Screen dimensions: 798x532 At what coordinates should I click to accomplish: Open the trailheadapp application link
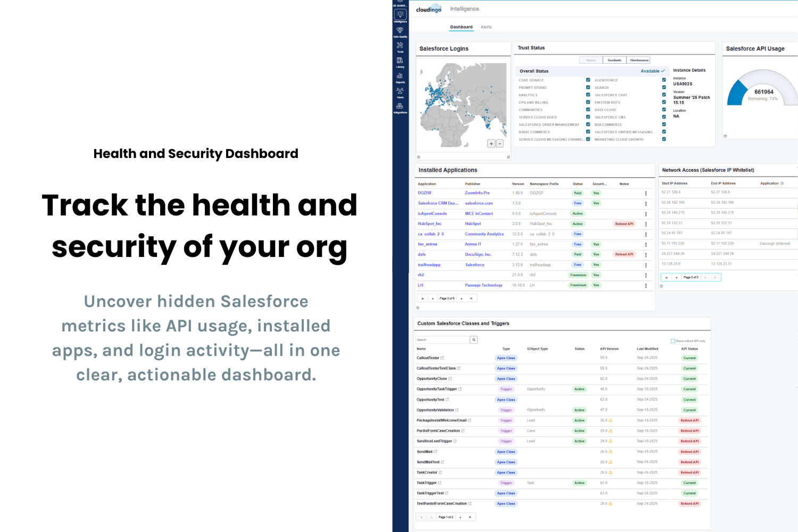pyautogui.click(x=429, y=265)
